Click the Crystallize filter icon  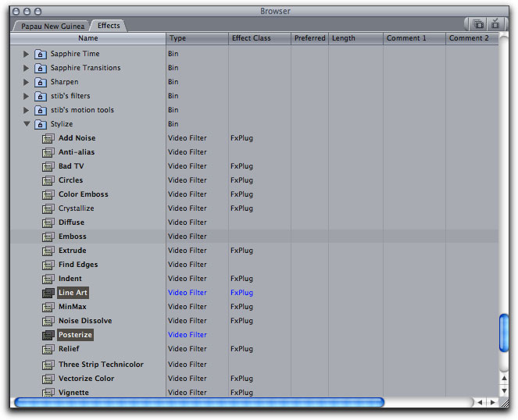pyautogui.click(x=48, y=208)
